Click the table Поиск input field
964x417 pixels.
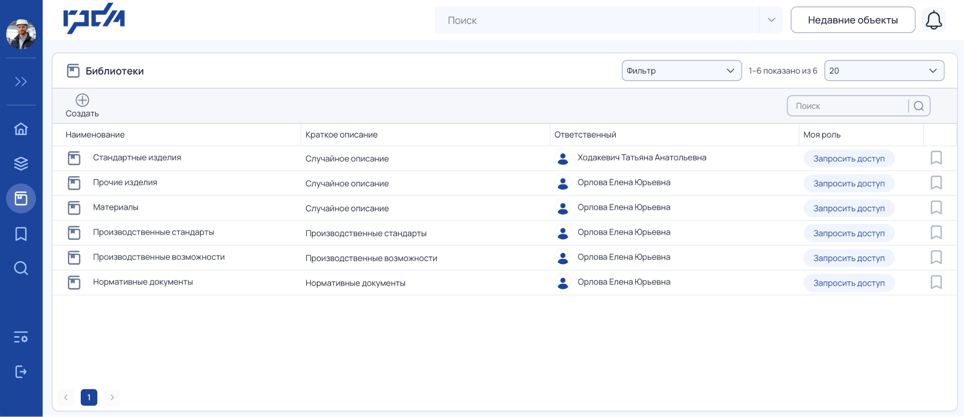848,106
